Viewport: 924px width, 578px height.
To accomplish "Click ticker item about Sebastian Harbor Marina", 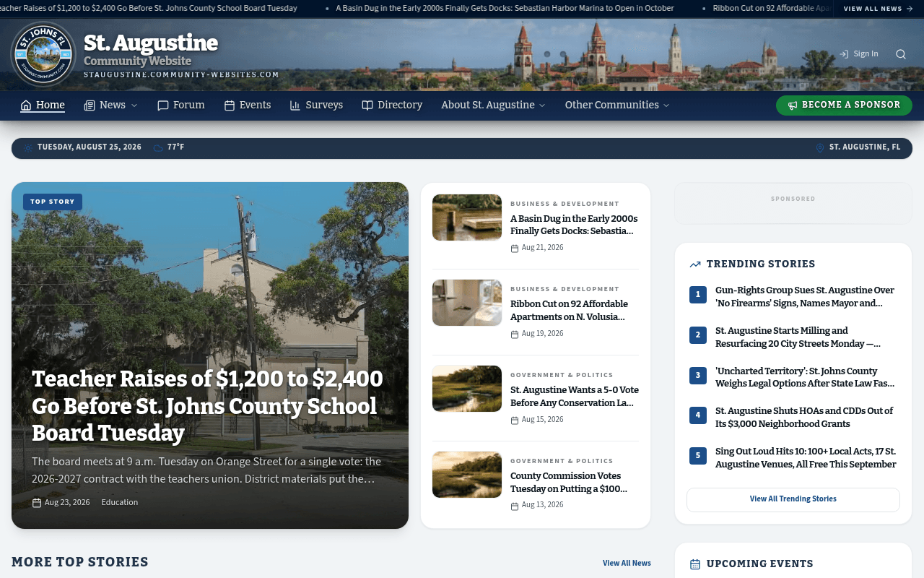I will click(x=505, y=9).
